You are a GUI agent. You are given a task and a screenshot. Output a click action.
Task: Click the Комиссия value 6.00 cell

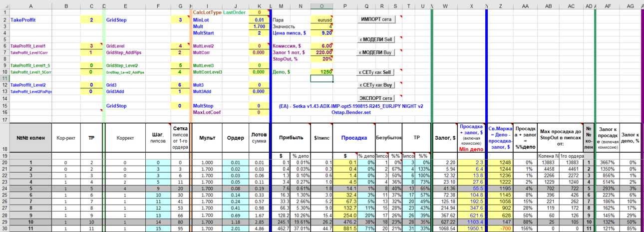pyautogui.click(x=322, y=46)
